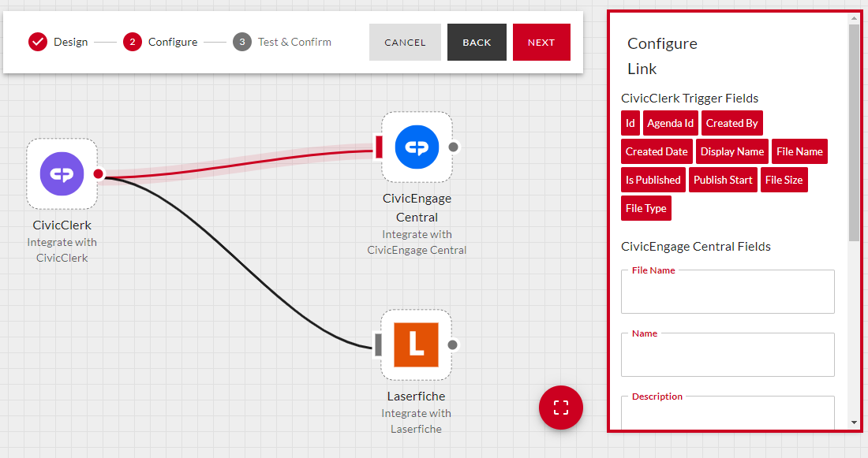Click the CivicClerk purple node icon
This screenshot has width=868, height=458.
pyautogui.click(x=62, y=173)
